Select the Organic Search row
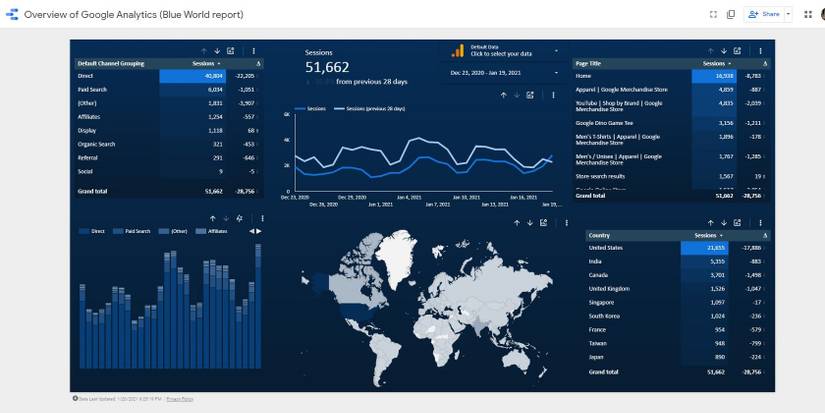 168,144
